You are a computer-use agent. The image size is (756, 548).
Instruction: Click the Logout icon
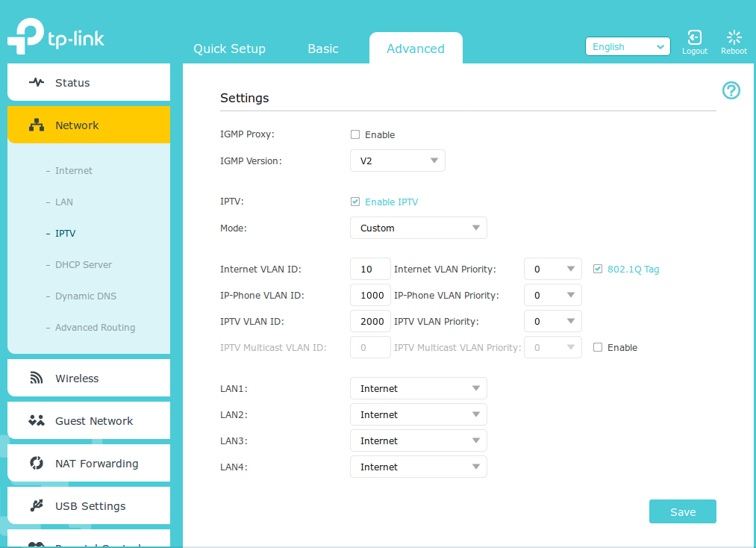coord(694,37)
